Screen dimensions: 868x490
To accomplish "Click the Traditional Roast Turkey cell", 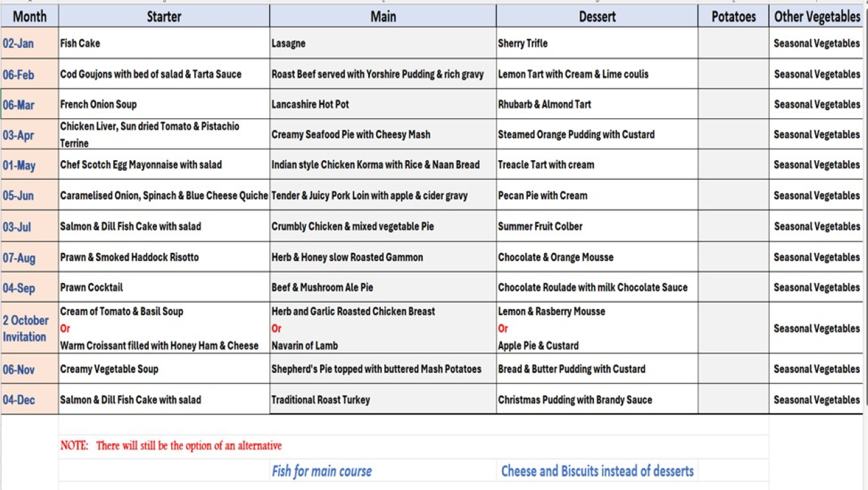I will coord(321,399).
